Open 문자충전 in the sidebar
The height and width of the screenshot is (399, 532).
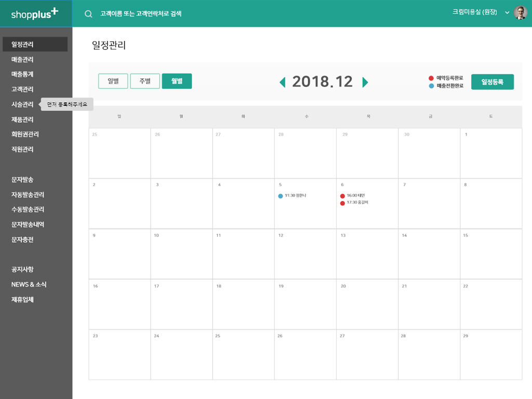pyautogui.click(x=22, y=240)
